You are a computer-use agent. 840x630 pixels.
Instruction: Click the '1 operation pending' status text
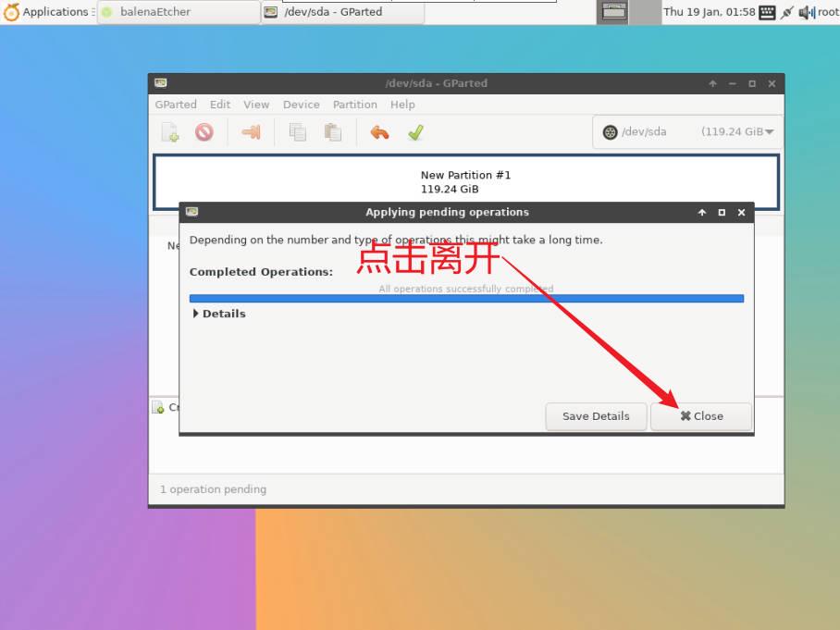213,489
